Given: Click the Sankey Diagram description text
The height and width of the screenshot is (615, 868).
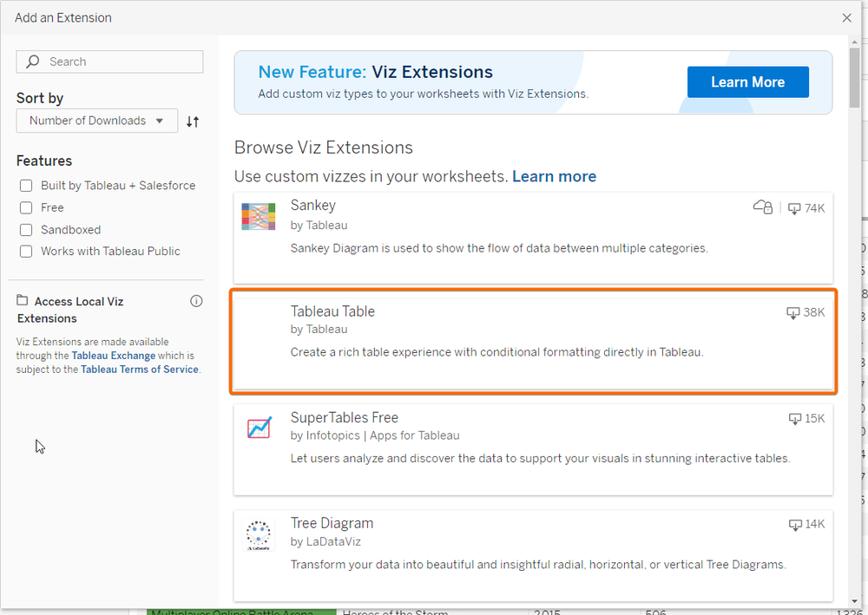Looking at the screenshot, I should (x=499, y=248).
